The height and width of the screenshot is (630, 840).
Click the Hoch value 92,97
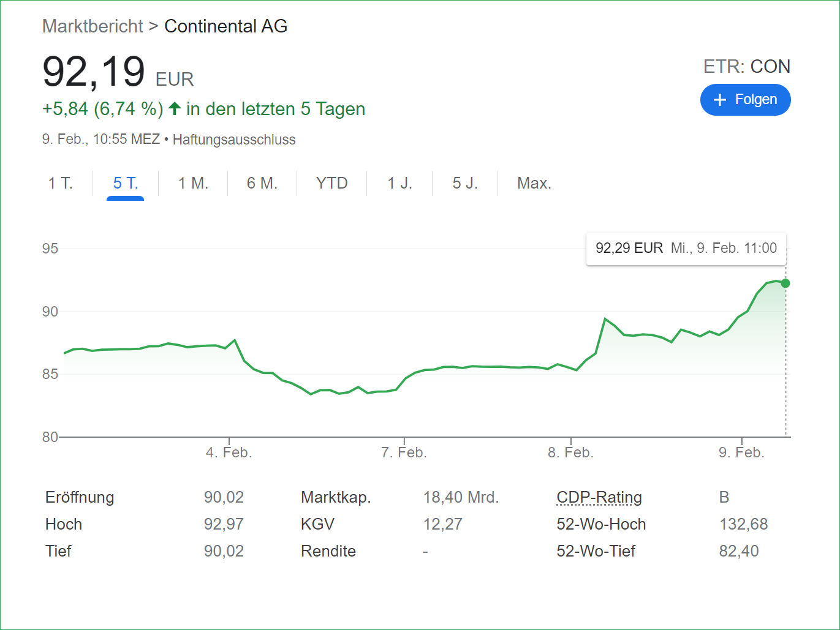tap(224, 524)
